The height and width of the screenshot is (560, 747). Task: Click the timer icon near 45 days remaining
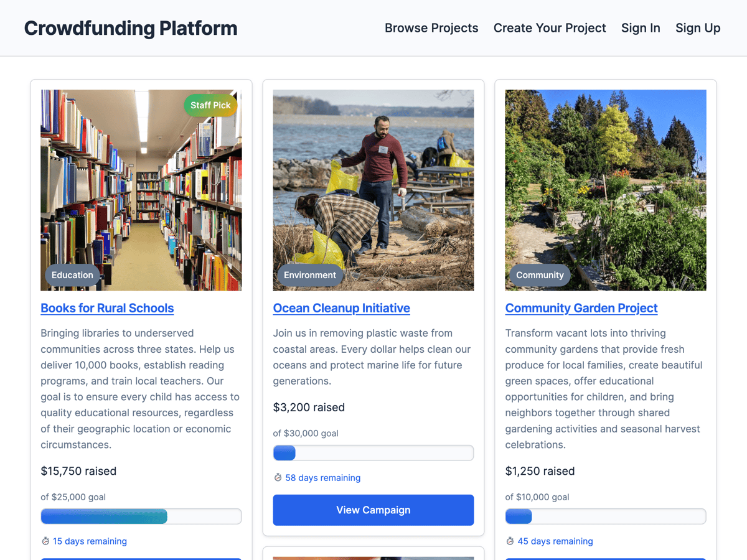(509, 541)
